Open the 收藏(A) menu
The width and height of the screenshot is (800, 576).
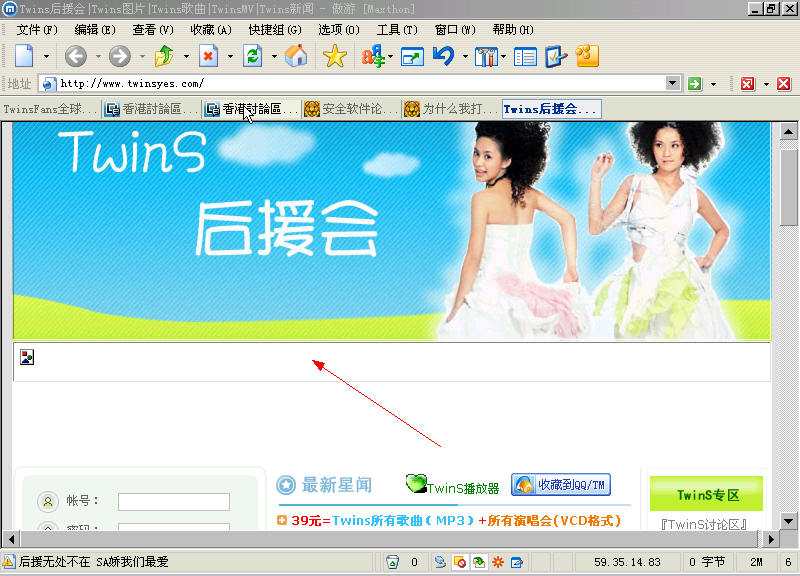211,30
